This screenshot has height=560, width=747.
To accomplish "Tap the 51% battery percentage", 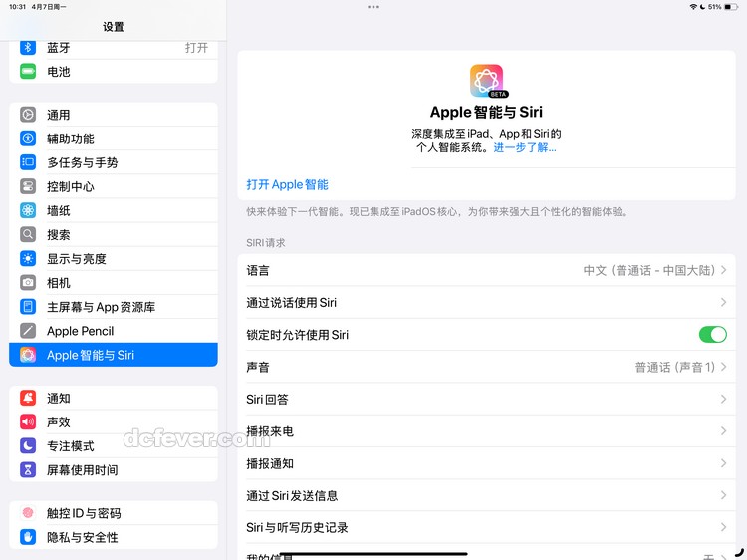I will [714, 7].
